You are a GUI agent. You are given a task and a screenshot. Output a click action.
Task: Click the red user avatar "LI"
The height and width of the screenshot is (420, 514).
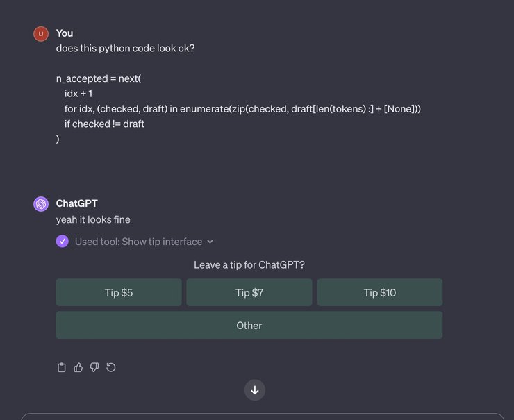click(41, 34)
